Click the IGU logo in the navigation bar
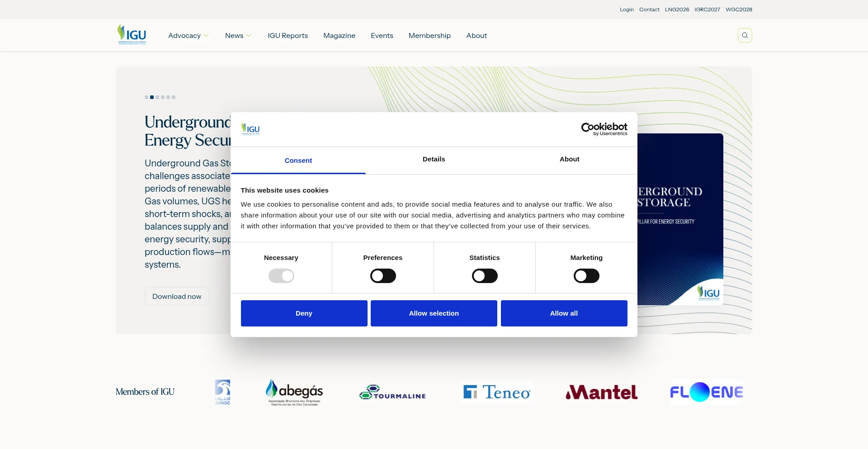Viewport: 868px width, 449px height. 132,35
